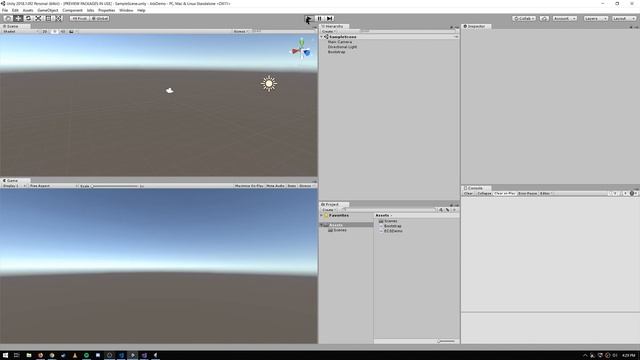
Task: Open the Hierarchy Create dropdown
Action: point(329,31)
